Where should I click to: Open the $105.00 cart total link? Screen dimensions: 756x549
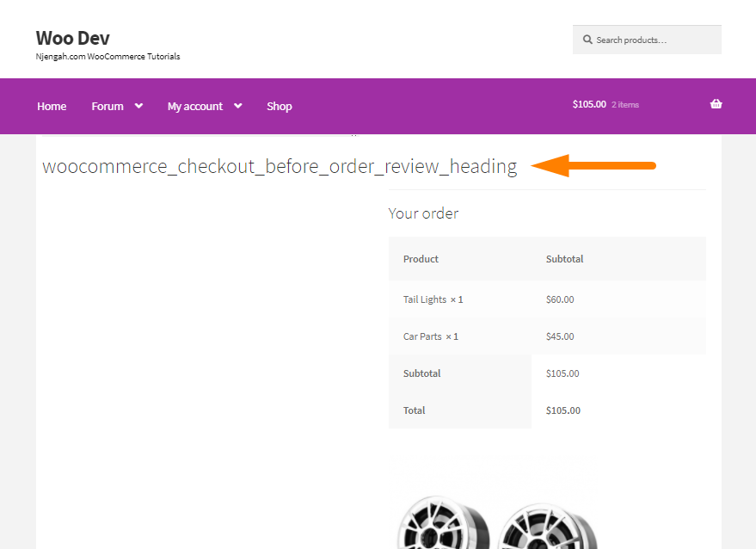click(589, 104)
